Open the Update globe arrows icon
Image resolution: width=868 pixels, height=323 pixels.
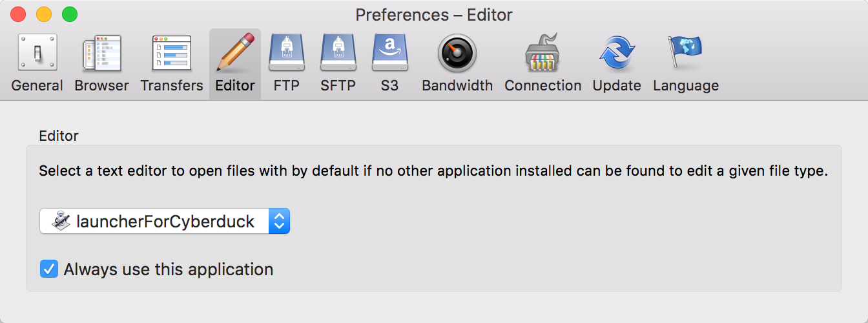click(617, 53)
